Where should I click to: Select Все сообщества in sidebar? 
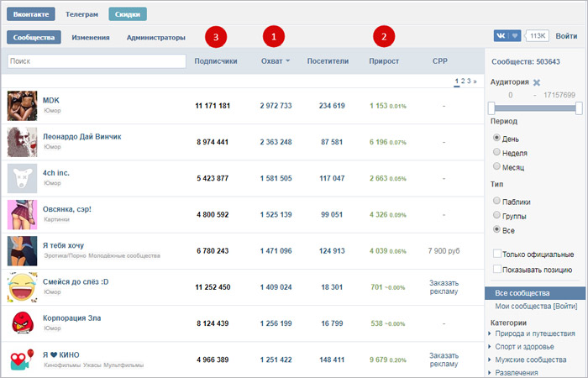pos(535,293)
